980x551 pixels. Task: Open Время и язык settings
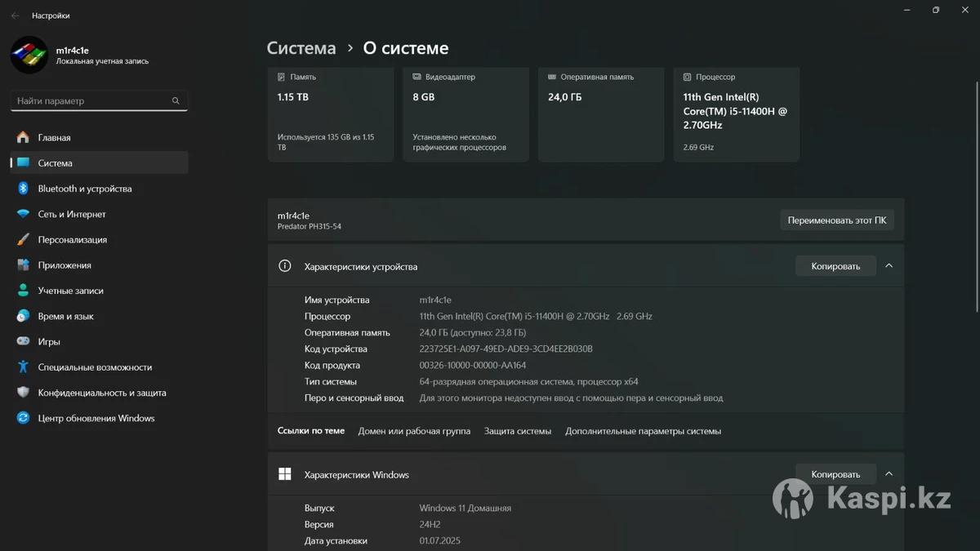click(x=99, y=316)
